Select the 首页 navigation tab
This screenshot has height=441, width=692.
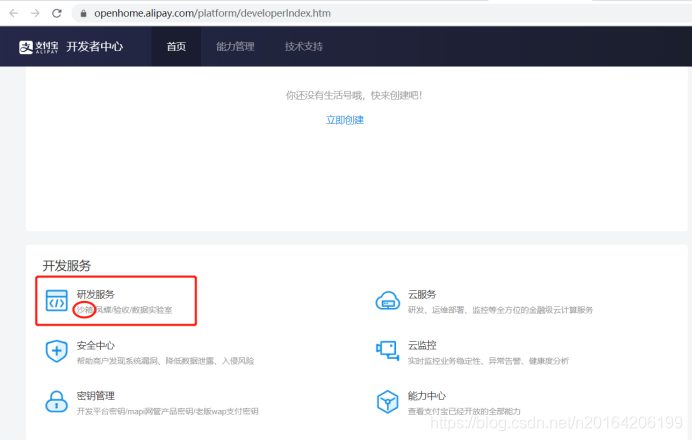(176, 47)
